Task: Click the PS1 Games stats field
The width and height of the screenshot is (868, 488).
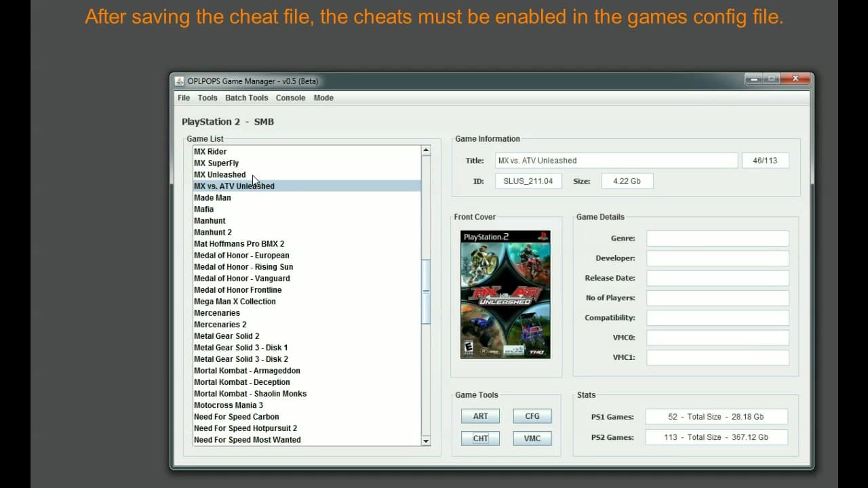Action: pyautogui.click(x=716, y=417)
